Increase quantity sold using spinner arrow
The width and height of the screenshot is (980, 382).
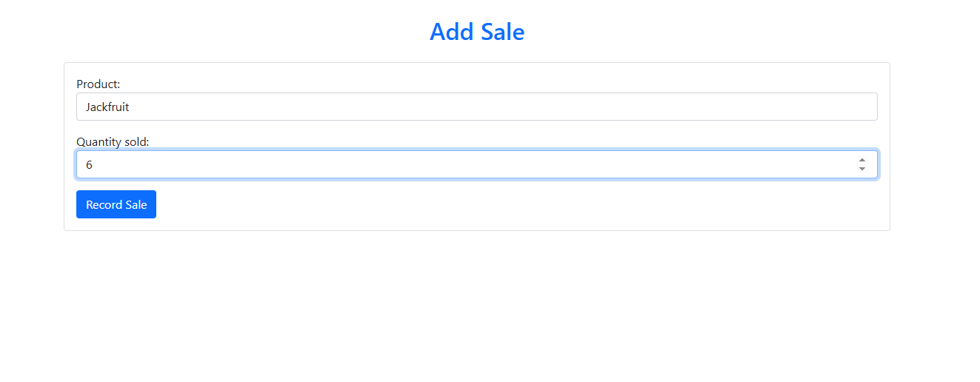[862, 160]
